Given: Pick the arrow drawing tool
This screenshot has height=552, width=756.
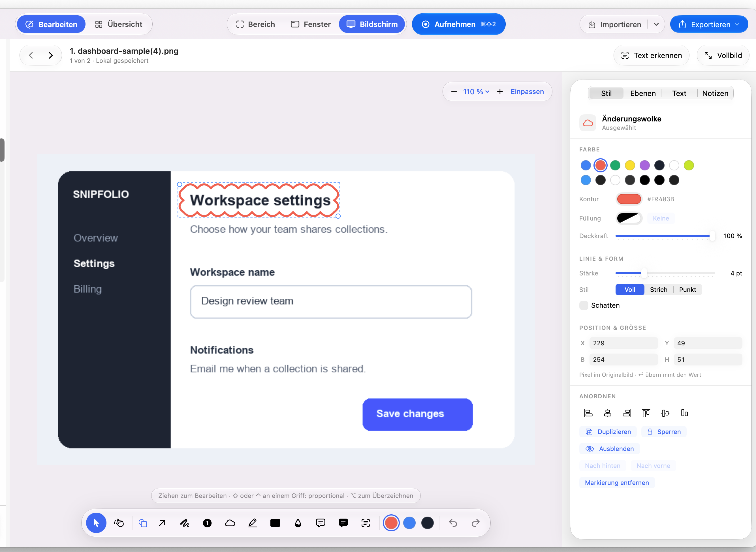Looking at the screenshot, I should (162, 523).
